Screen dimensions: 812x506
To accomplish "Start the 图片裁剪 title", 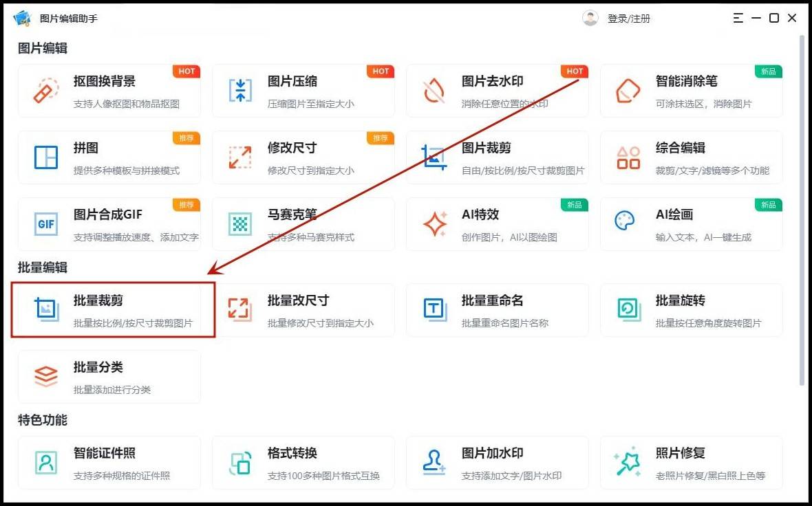I will (487, 148).
